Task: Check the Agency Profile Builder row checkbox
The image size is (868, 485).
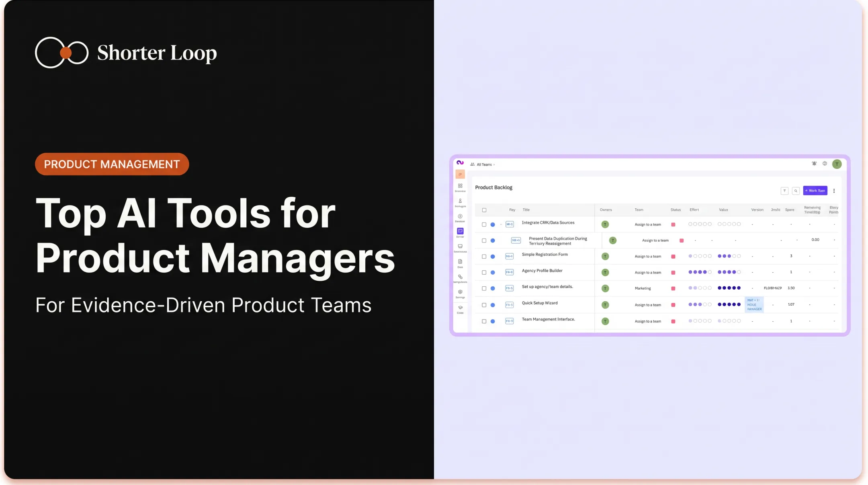Action: coord(484,272)
